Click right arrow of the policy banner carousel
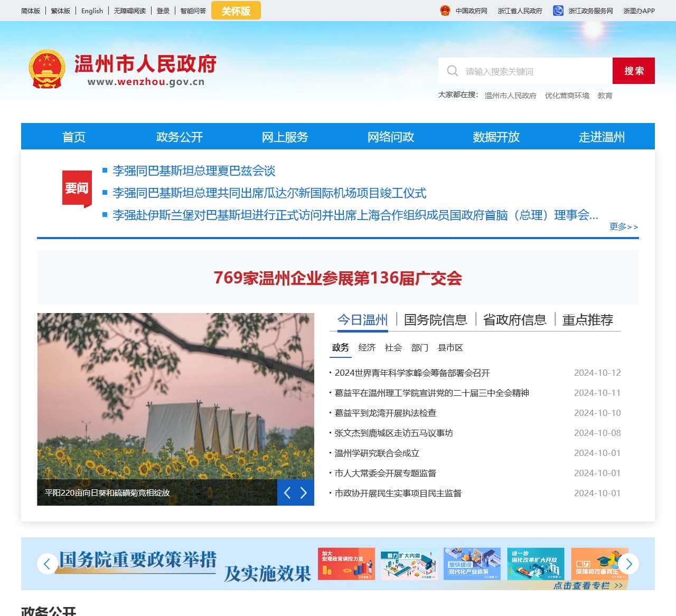The image size is (676, 616). coord(629,564)
